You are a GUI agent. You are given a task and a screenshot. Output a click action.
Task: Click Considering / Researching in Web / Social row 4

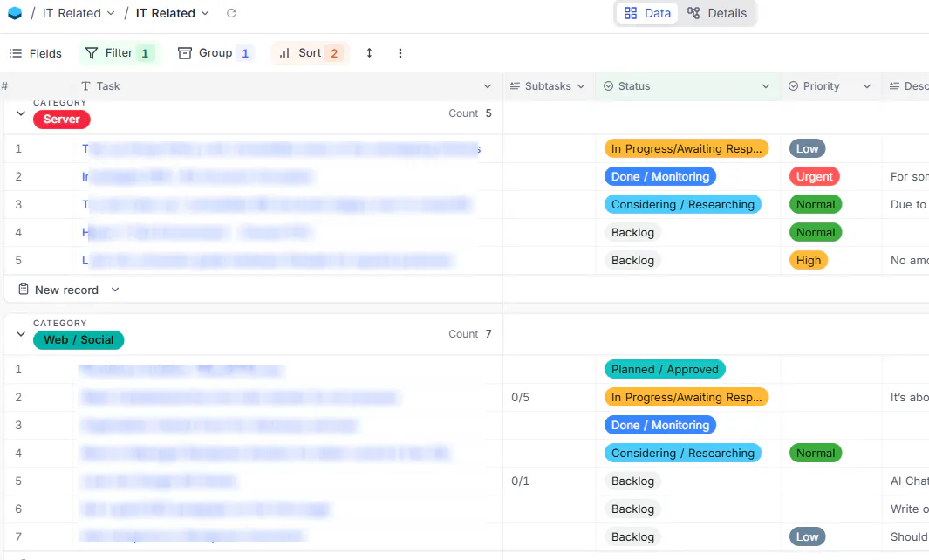682,453
